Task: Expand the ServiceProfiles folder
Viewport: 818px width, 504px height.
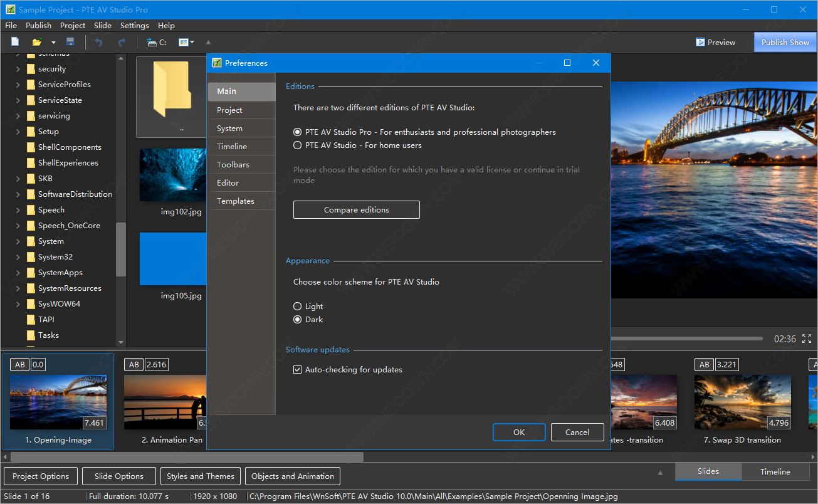Action: 18,85
